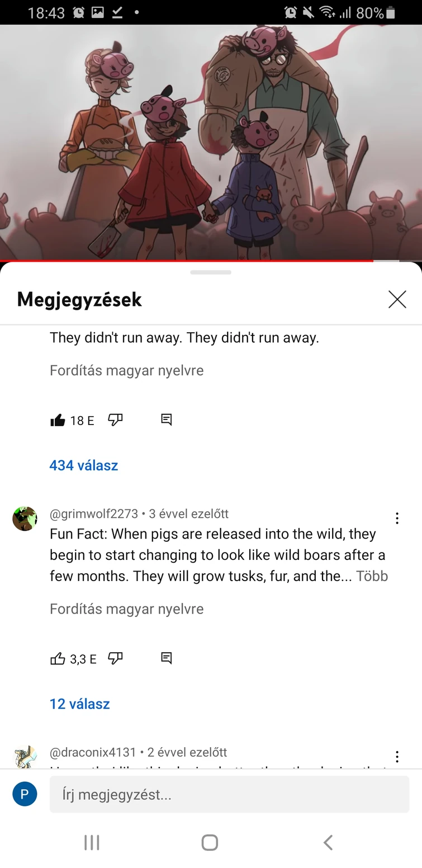The width and height of the screenshot is (422, 868).
Task: Dislike grimwolf2273's Fun Fact comment
Action: tap(115, 658)
